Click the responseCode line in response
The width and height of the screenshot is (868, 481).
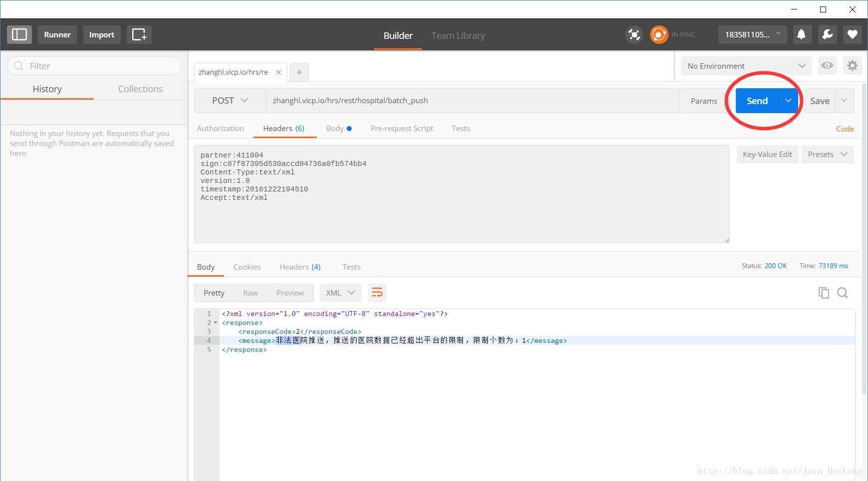pos(300,331)
